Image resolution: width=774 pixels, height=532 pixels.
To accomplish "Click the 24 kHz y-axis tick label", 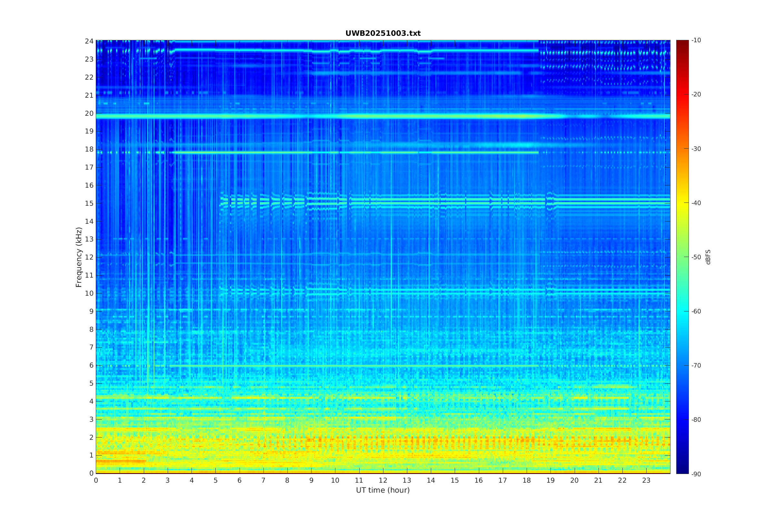I will coord(89,41).
